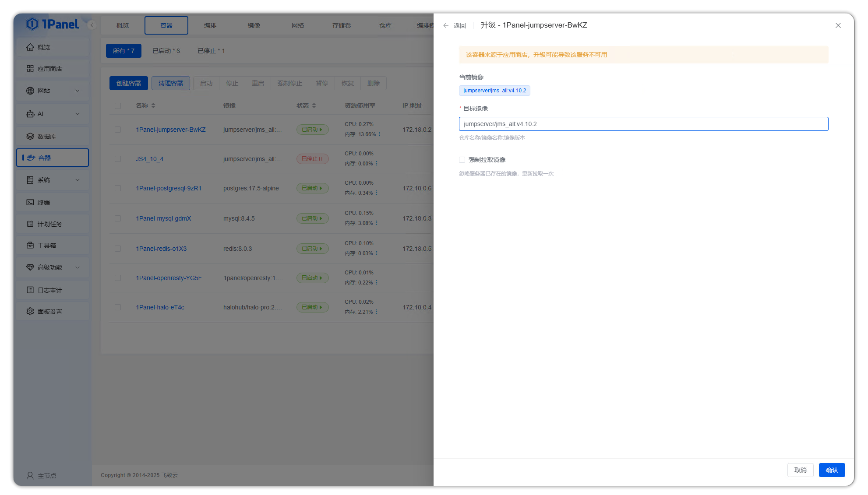
Task: Select the checkbox for 1Panel-postgresql-9zR1
Action: coord(118,188)
